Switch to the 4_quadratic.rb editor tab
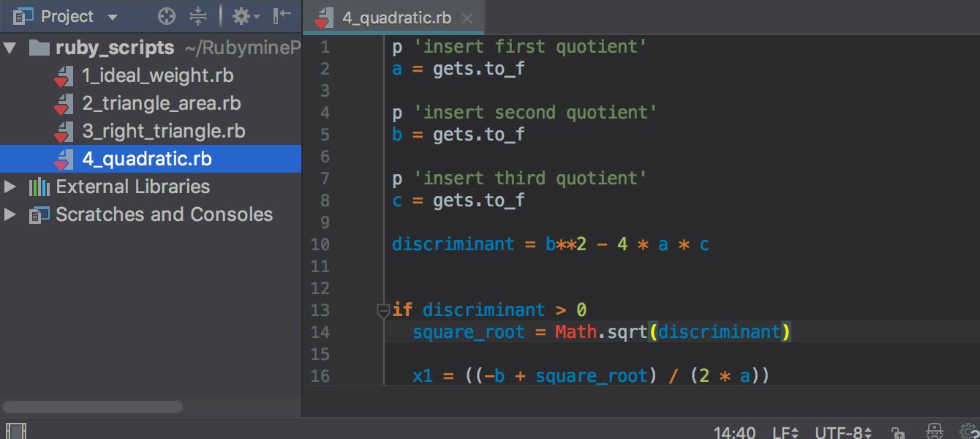The width and height of the screenshot is (980, 439). (x=395, y=18)
